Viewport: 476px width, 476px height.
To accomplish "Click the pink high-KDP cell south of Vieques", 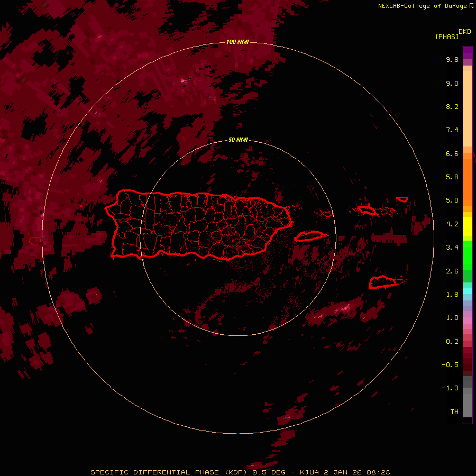I will (x=345, y=309).
